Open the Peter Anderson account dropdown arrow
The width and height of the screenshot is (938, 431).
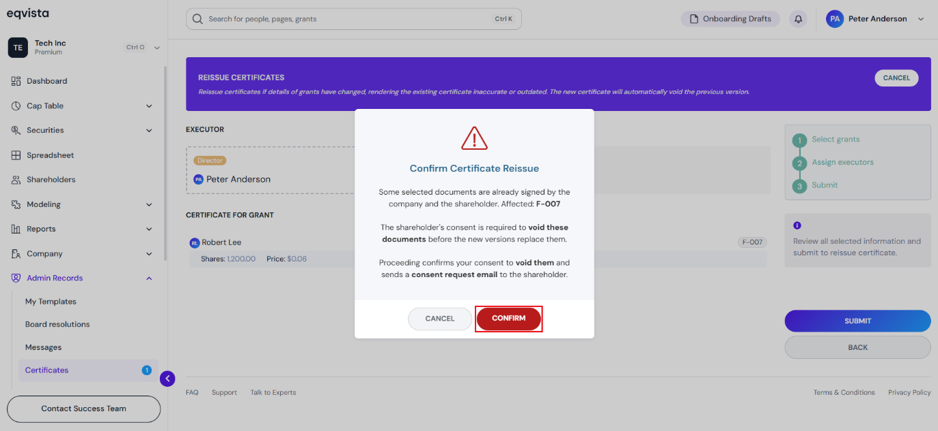point(921,19)
